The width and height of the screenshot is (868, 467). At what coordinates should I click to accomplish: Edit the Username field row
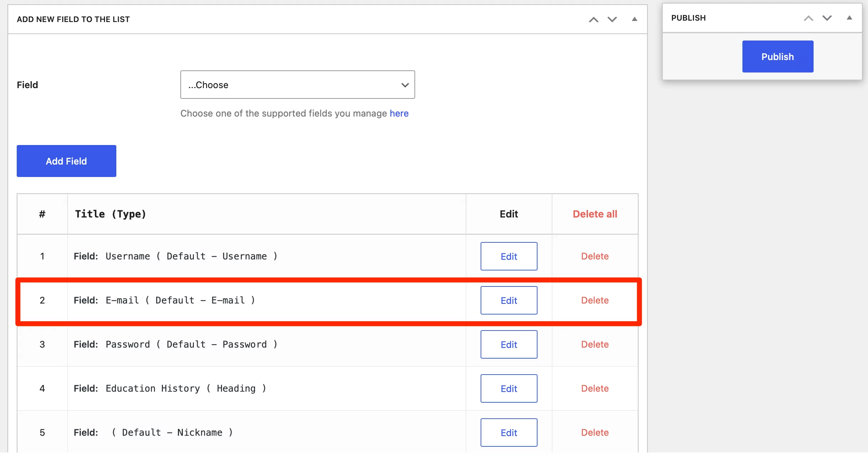coord(509,256)
